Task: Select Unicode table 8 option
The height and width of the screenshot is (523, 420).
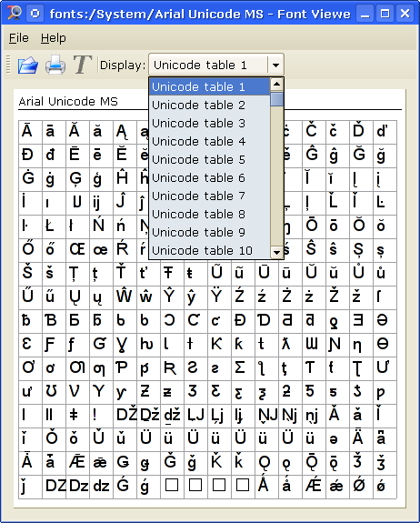Action: pyautogui.click(x=209, y=214)
